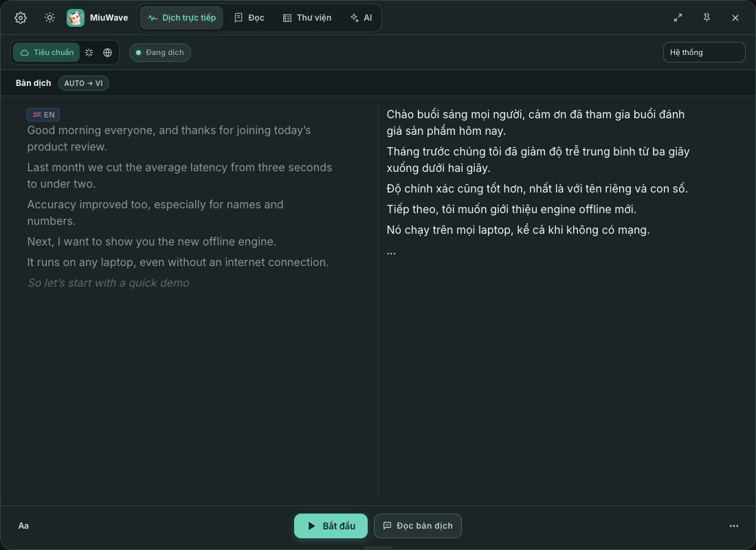Screen dimensions: 756x550
Task: Click the line 'It runs on any laptop'
Action: [x=178, y=263]
